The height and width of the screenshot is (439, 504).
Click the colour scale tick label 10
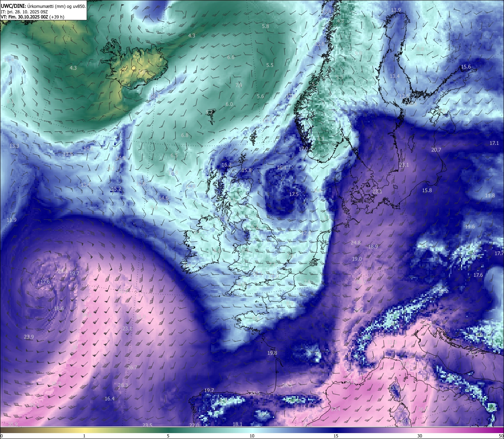click(x=252, y=436)
